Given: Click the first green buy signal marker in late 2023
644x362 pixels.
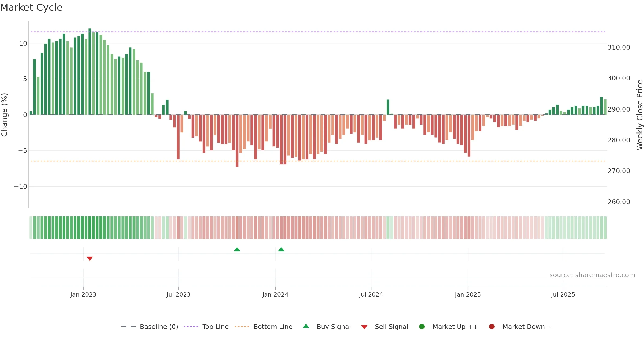Looking at the screenshot, I should pyautogui.click(x=237, y=249).
